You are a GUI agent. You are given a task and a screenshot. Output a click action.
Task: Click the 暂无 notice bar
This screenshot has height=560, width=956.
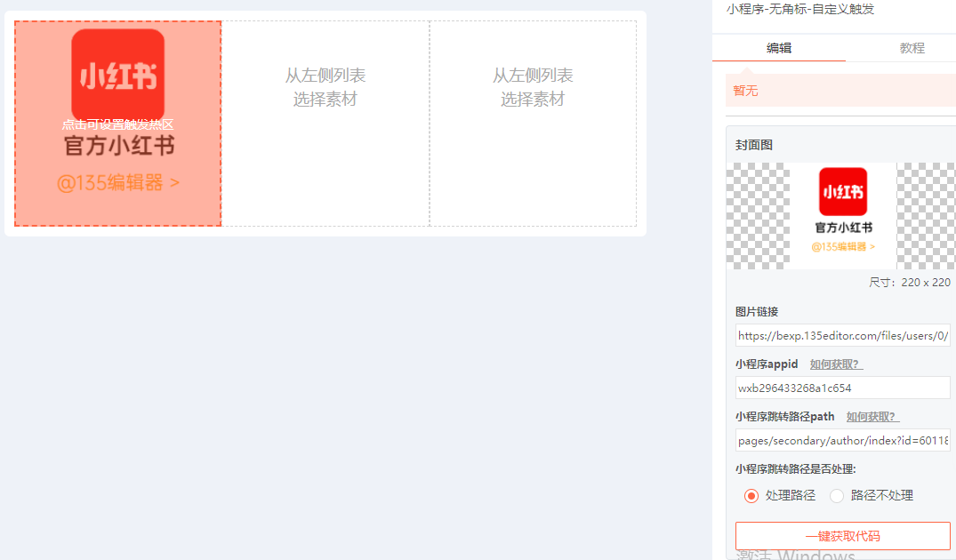coord(840,91)
